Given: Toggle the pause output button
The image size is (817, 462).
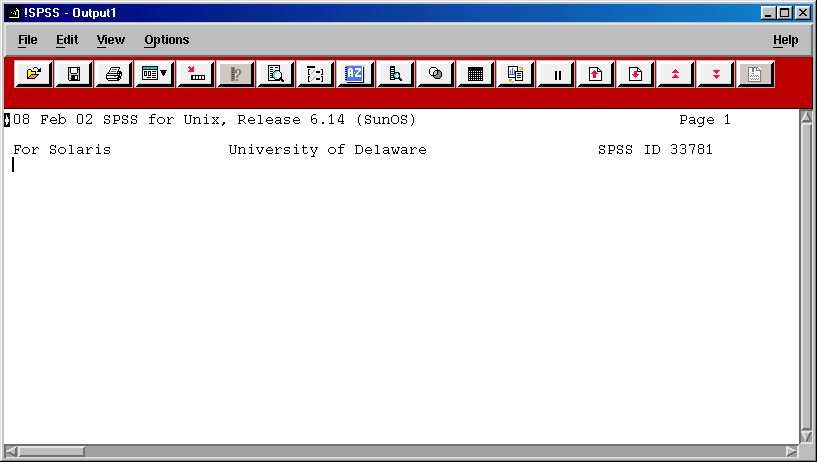Looking at the screenshot, I should [556, 74].
